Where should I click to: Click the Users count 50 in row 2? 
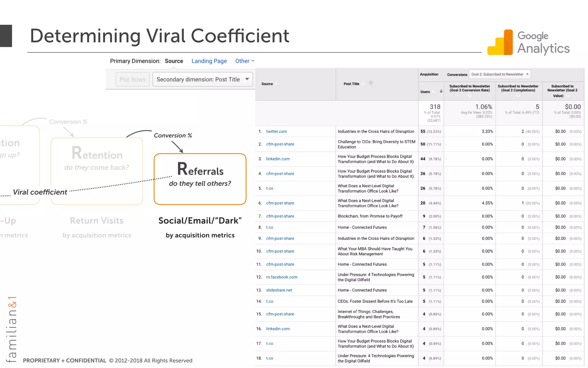[x=423, y=144]
